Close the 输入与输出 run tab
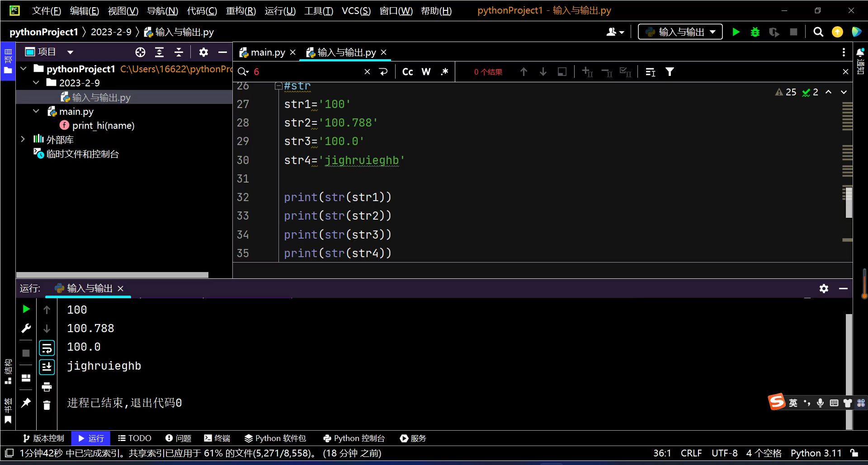868x465 pixels. pos(120,288)
